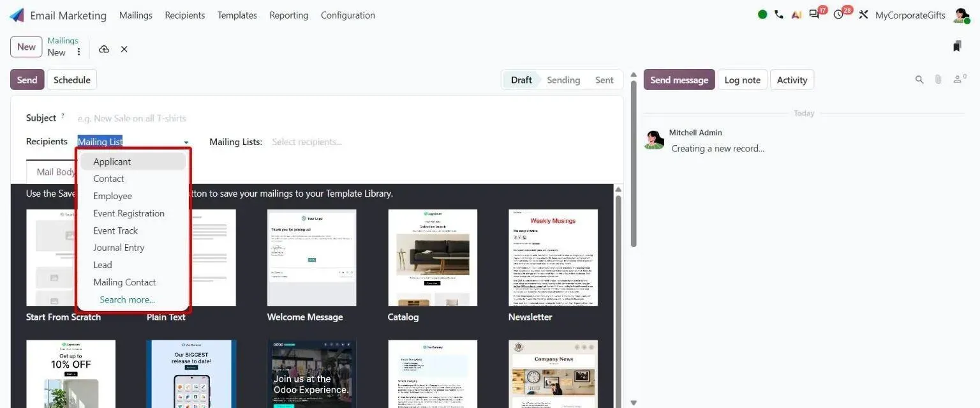Choose Contact in the recipients dropdown
Viewport: 980px width, 408px height.
pos(133,179)
